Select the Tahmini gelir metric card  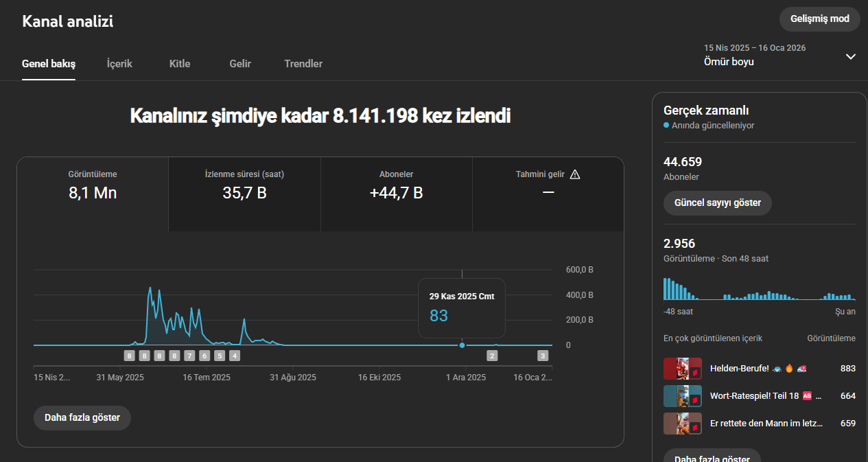[x=548, y=194]
